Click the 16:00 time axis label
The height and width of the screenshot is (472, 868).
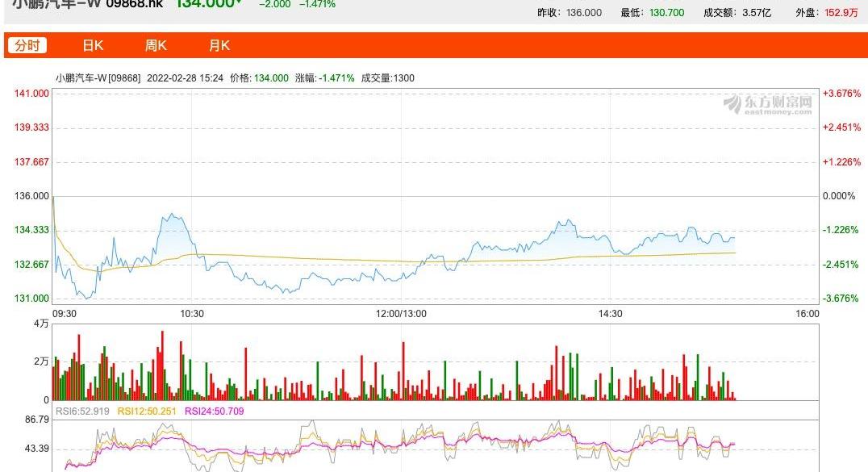[807, 314]
